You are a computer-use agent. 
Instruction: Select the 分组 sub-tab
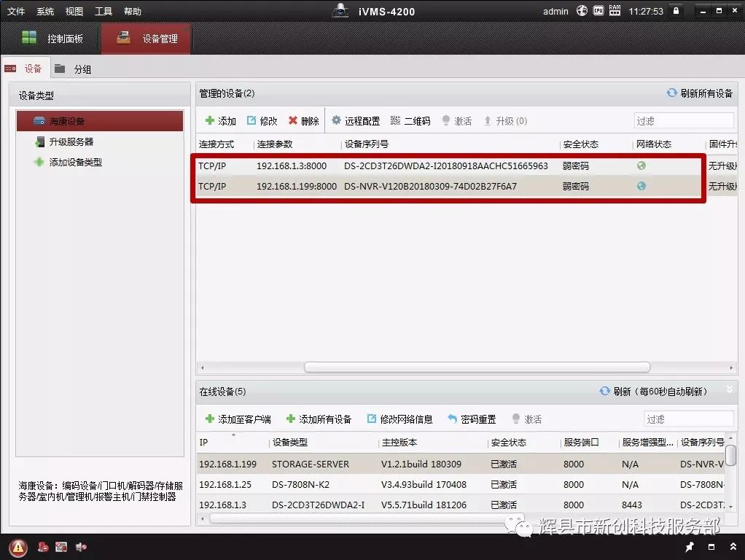pos(73,69)
